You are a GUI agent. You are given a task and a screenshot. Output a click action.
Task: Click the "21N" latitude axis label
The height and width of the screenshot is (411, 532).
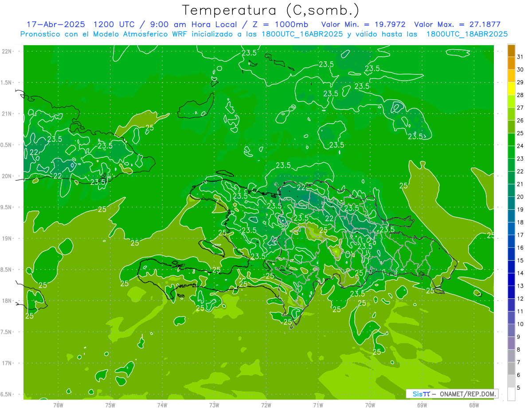pos(6,114)
